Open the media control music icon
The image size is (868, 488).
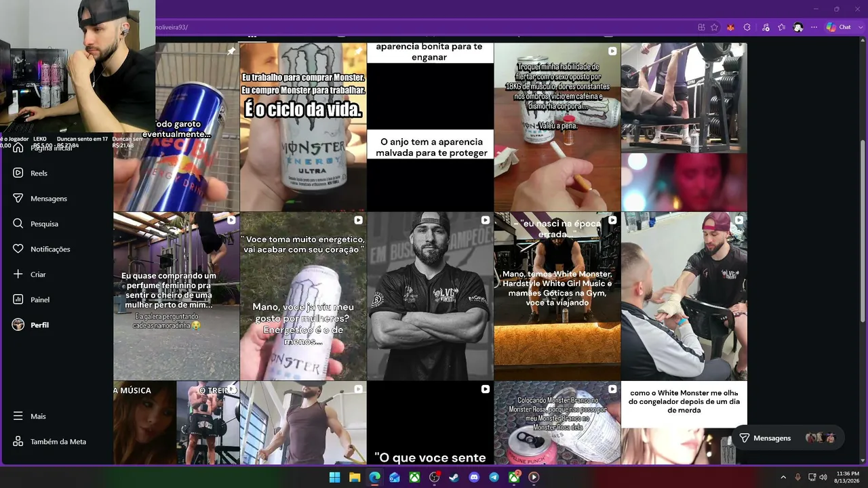766,27
